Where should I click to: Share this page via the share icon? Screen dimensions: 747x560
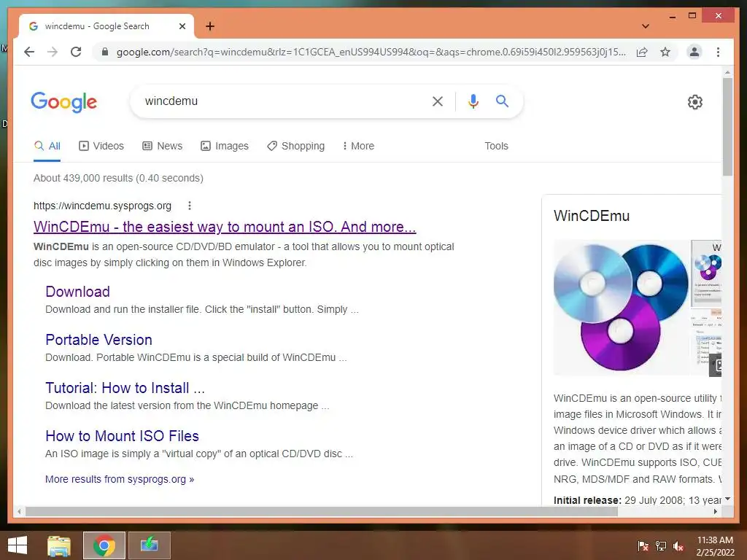[x=642, y=52]
